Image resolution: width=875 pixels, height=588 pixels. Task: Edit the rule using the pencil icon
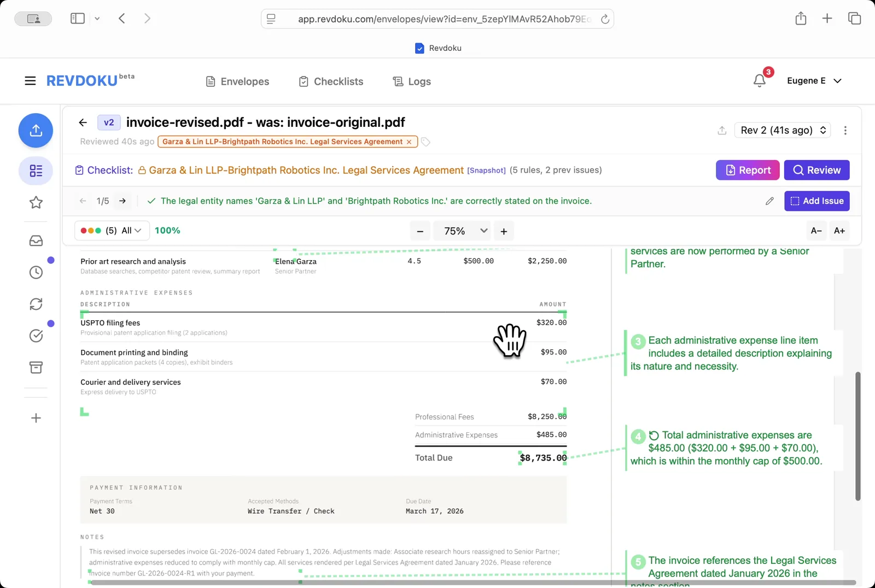tap(770, 201)
